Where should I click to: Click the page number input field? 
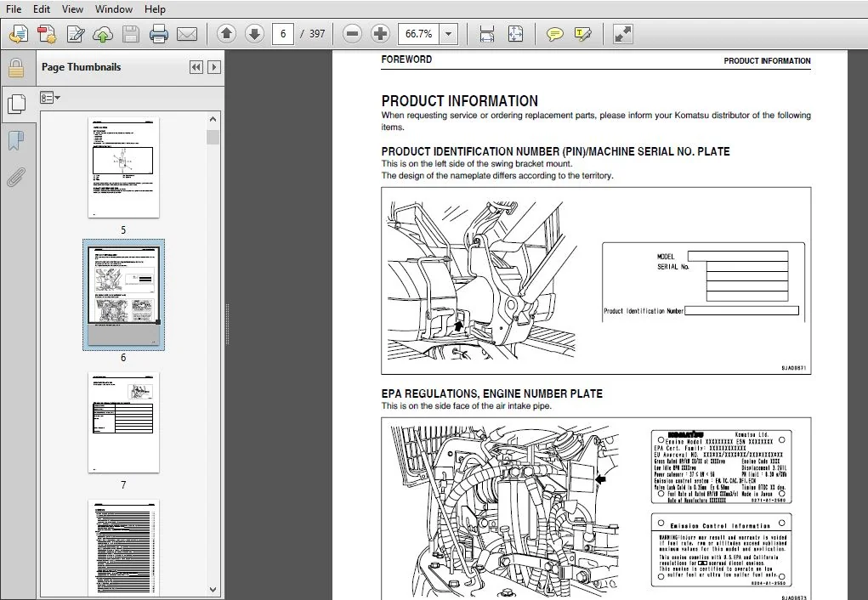[283, 34]
